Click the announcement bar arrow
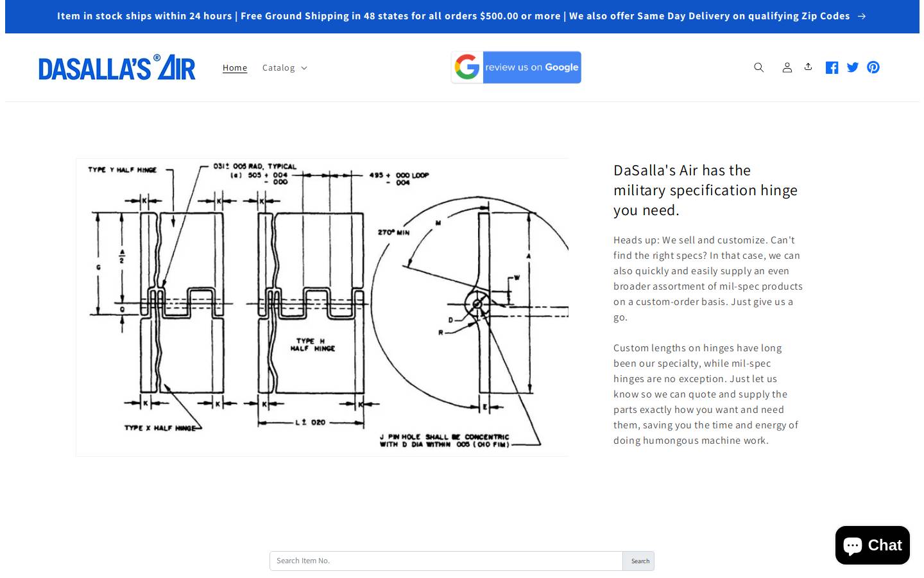Viewport: 924px width, 578px height. pos(862,16)
